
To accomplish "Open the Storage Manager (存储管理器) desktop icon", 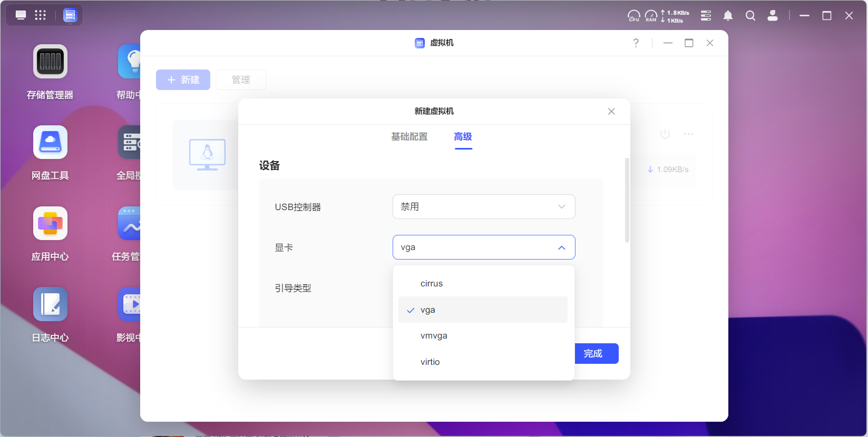I will click(x=50, y=62).
